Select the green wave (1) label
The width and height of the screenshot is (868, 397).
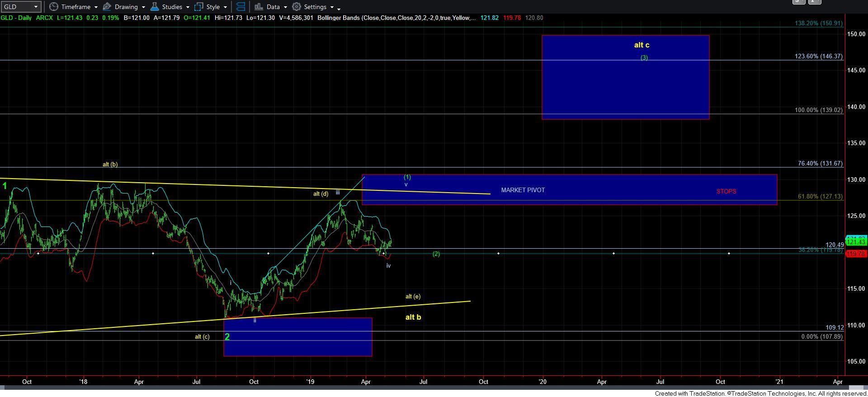pos(407,177)
